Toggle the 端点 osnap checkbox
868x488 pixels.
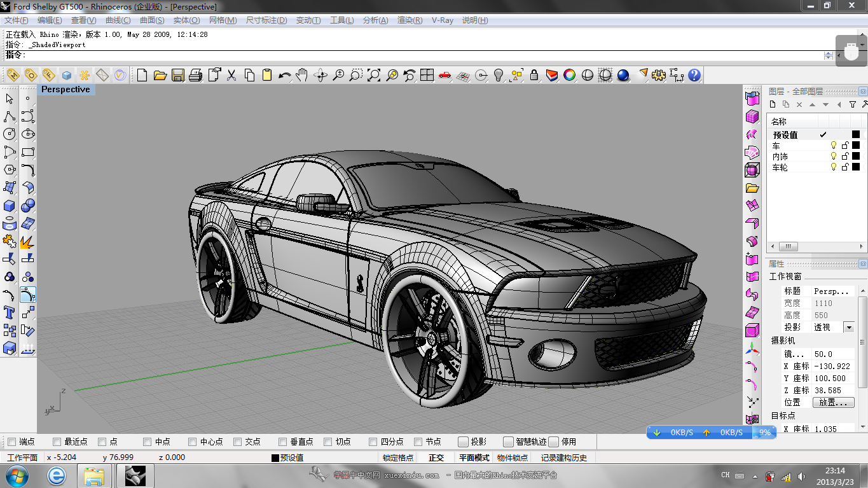11,442
